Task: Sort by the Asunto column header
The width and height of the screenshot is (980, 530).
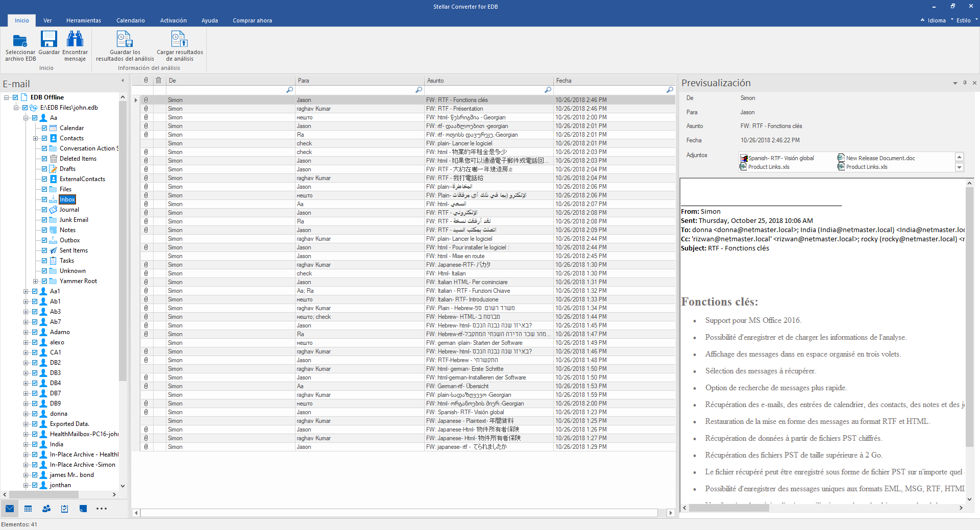Action: [489, 80]
